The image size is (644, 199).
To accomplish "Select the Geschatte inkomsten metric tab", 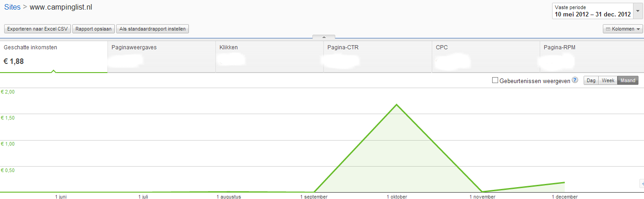I will pyautogui.click(x=54, y=57).
